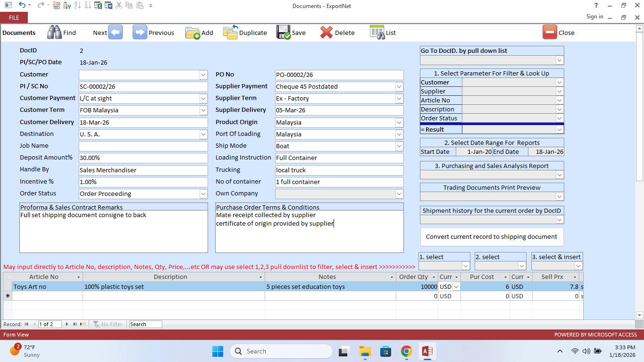
Task: Sort ascending using the A-Z icon
Action: tap(78, 5)
